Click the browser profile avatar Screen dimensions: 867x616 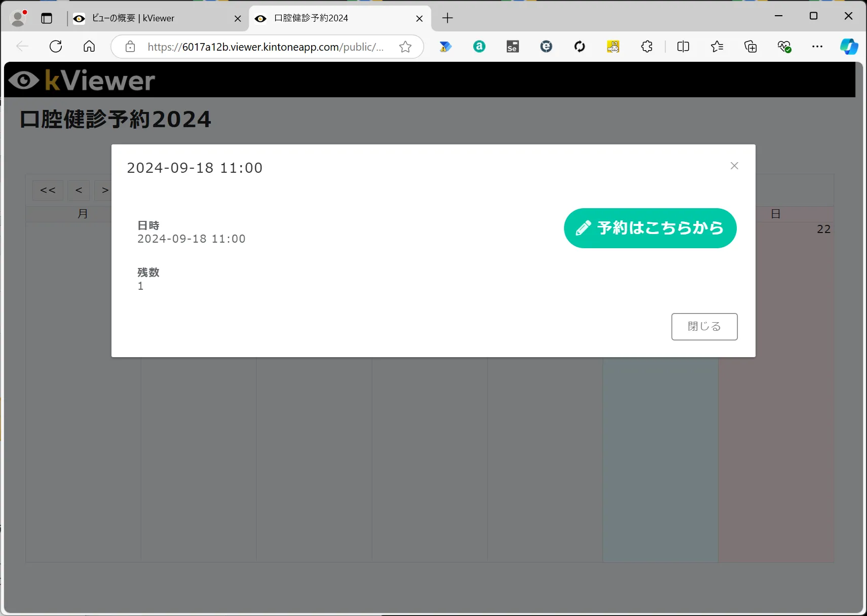click(18, 18)
